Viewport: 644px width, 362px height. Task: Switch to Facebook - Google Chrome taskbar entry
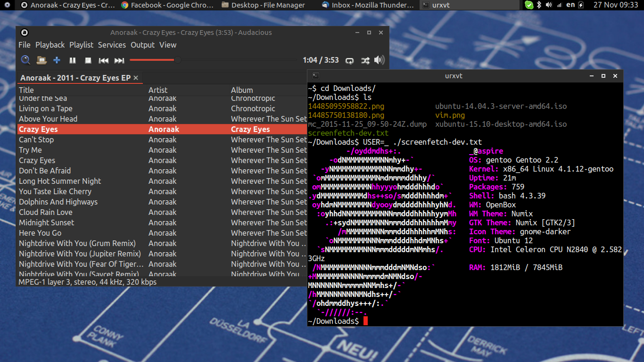tap(168, 5)
